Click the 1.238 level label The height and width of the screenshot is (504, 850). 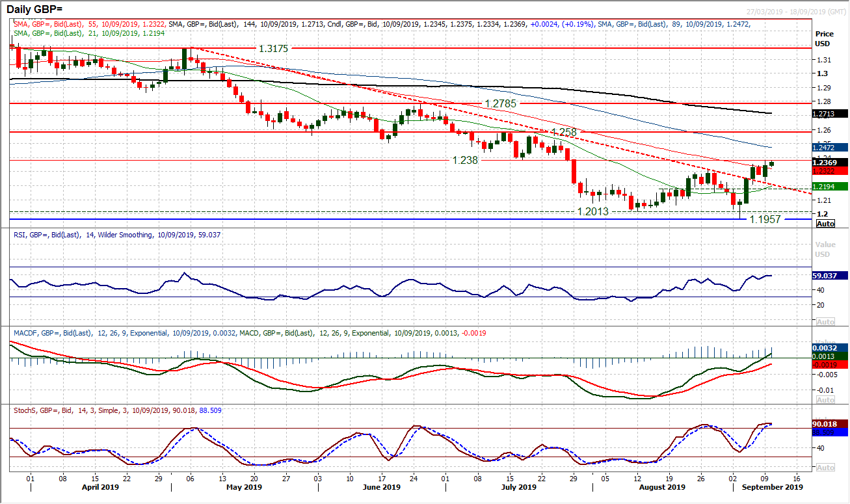[x=466, y=159]
